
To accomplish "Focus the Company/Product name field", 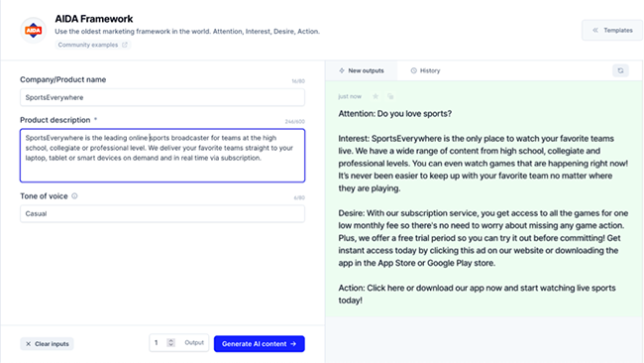I will 162,97.
